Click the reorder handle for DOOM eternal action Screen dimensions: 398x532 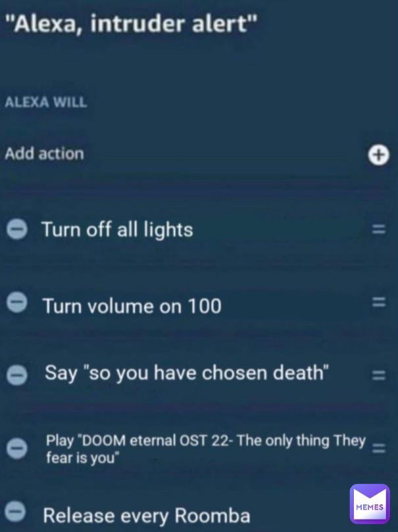coord(379,448)
